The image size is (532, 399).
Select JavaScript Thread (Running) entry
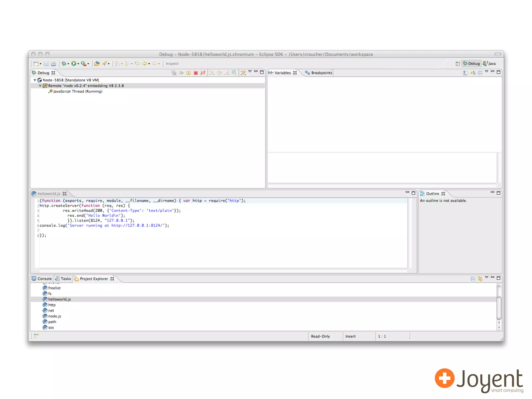click(78, 91)
